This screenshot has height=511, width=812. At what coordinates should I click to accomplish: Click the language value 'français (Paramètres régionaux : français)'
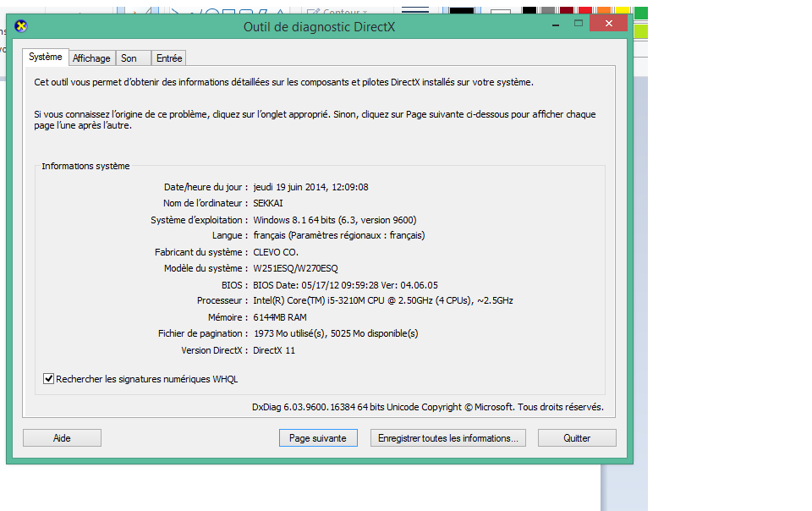(x=338, y=235)
